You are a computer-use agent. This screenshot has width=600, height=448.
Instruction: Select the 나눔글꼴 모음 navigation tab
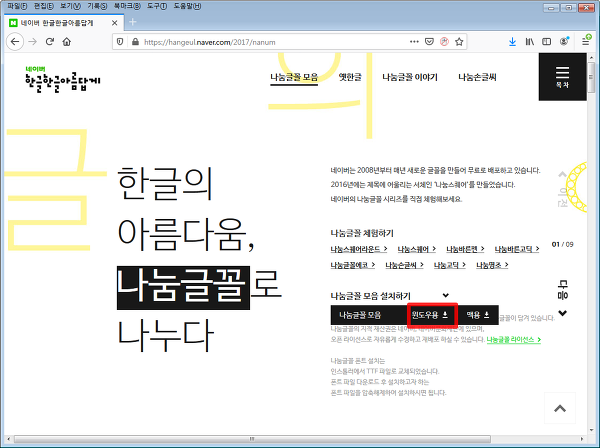pyautogui.click(x=294, y=77)
